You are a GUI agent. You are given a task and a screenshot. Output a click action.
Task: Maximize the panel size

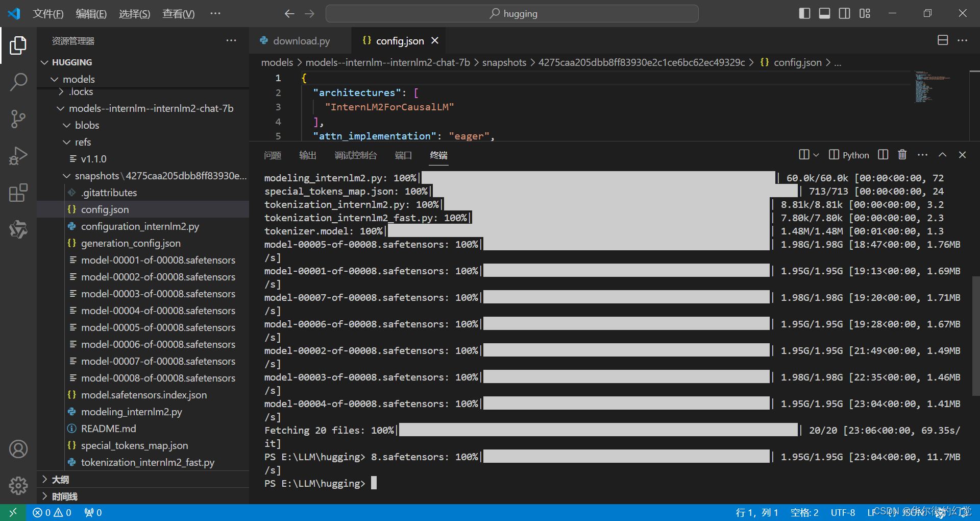(x=942, y=155)
